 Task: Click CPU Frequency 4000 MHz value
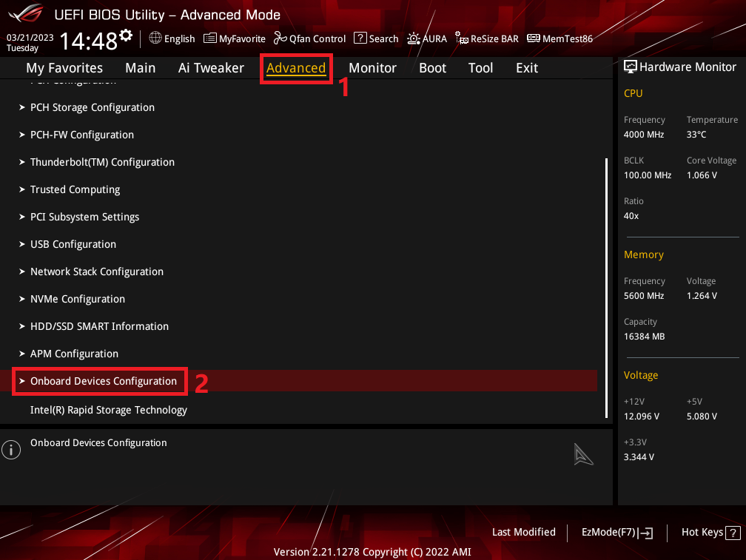point(644,135)
